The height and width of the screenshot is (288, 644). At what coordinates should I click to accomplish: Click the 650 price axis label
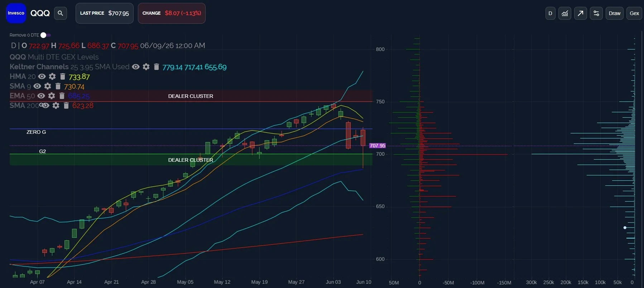pos(380,206)
